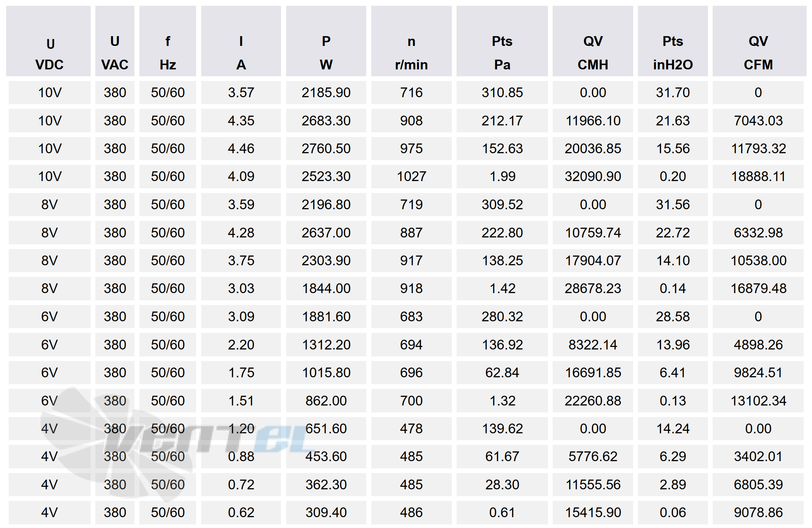Click the I A column header

click(241, 41)
